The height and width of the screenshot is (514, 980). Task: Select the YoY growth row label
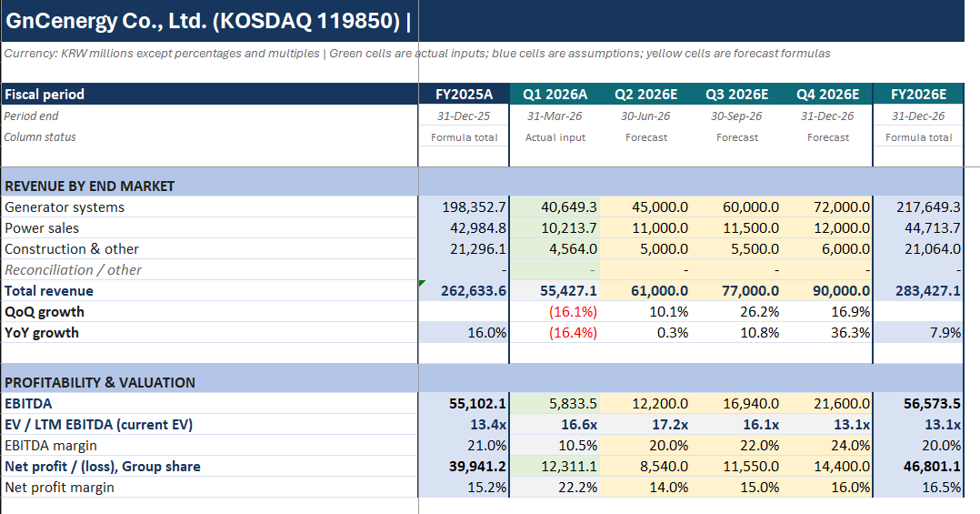tap(209, 333)
